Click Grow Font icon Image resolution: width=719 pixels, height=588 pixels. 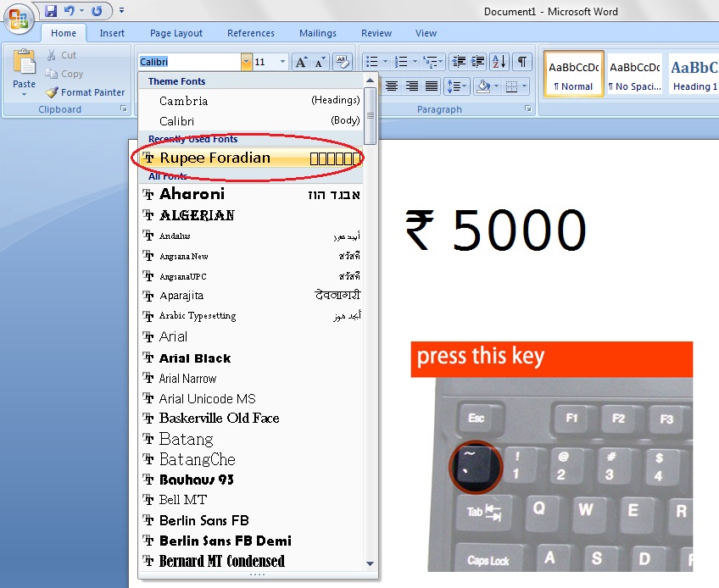coord(301,62)
